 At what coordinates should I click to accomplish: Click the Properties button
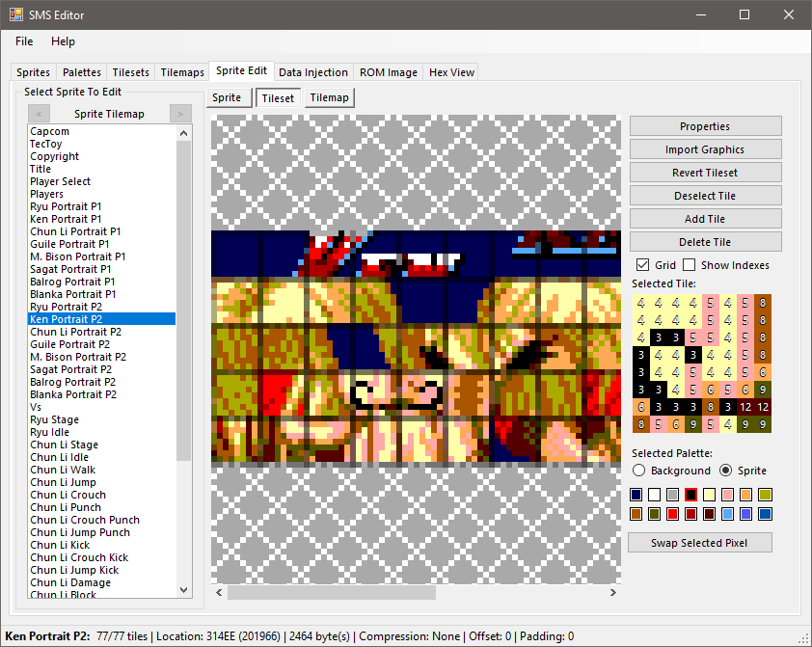(x=705, y=126)
